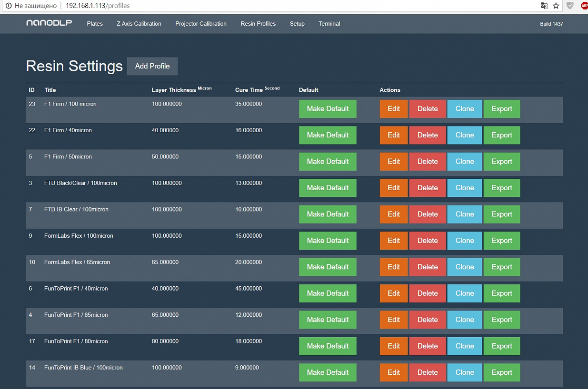This screenshot has width=588, height=389.
Task: Bookmark this page with the star icon
Action: tap(556, 6)
